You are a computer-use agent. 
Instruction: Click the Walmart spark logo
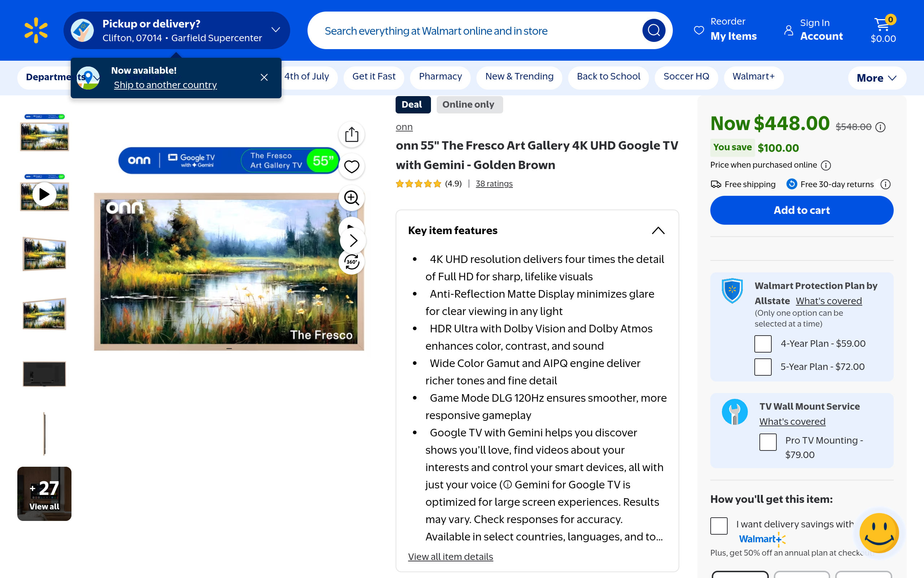click(x=36, y=30)
